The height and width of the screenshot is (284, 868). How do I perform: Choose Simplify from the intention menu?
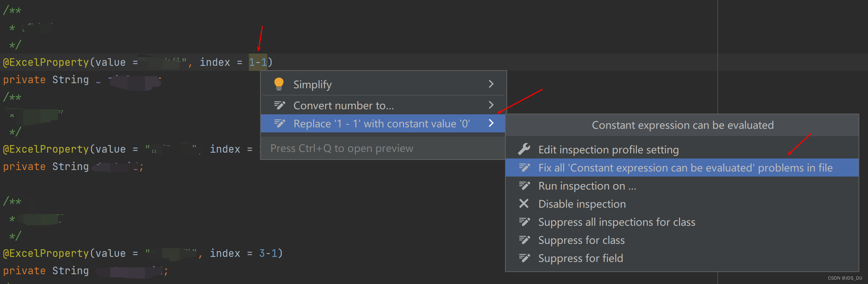pyautogui.click(x=383, y=84)
